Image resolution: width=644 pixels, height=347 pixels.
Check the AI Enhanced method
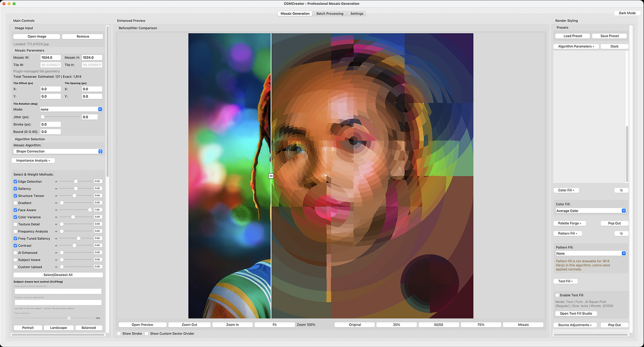(x=15, y=253)
